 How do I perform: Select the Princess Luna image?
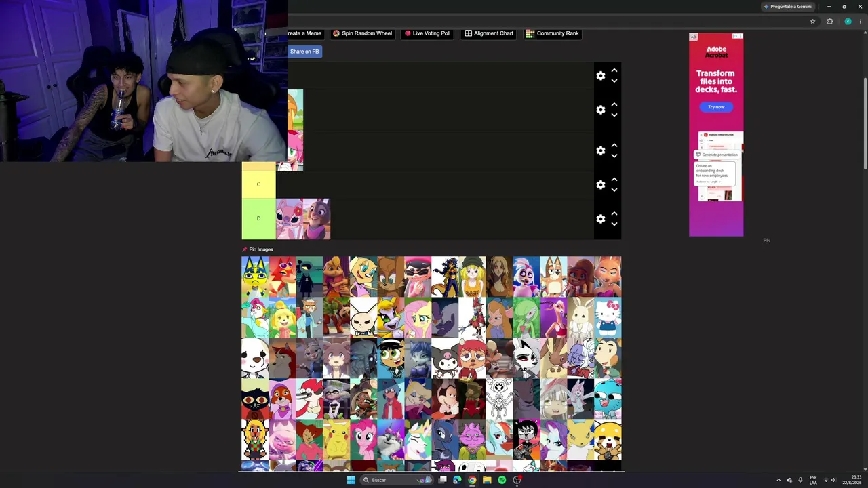click(445, 439)
